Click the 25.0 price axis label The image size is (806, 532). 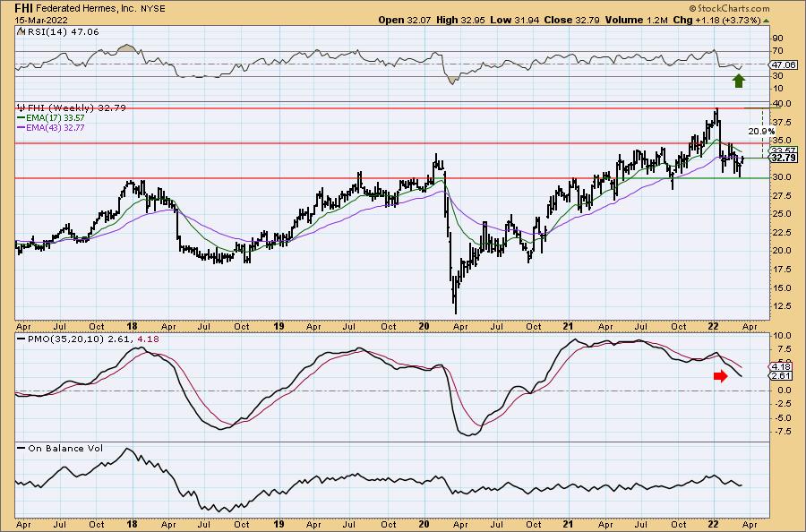(x=784, y=214)
